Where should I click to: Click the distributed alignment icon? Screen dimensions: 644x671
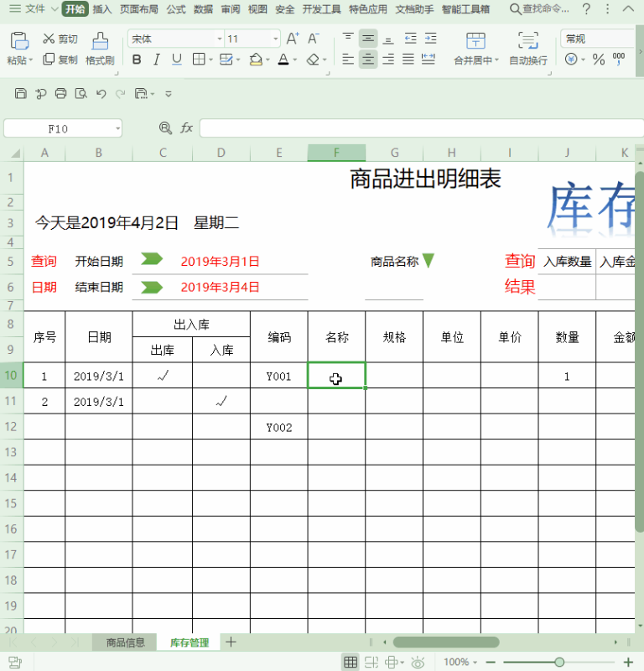click(x=428, y=59)
